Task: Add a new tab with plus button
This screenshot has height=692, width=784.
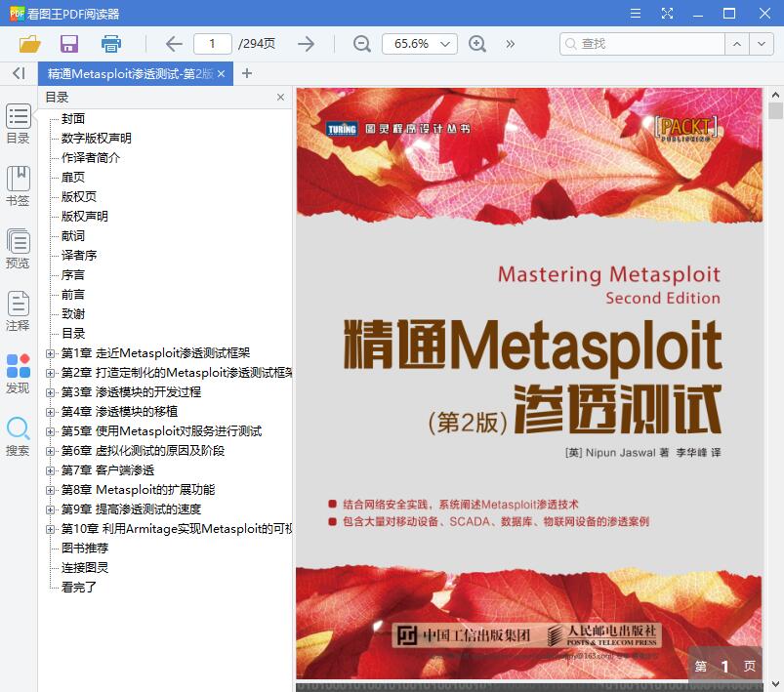Action: point(246,73)
